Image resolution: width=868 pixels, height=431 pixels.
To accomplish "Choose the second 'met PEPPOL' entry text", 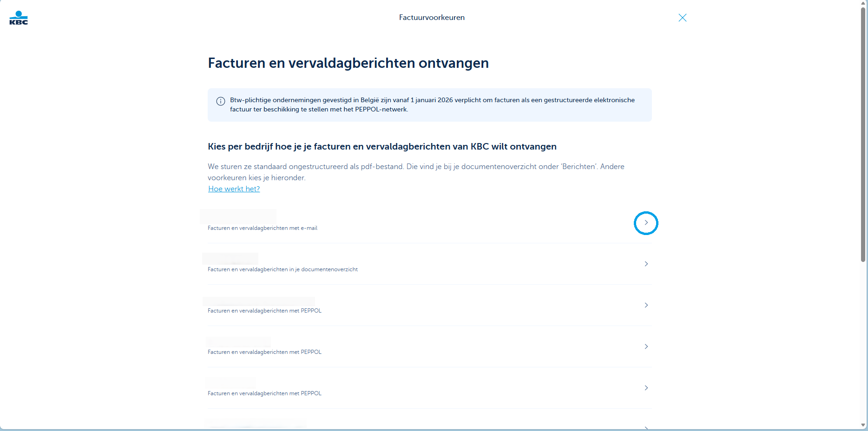I will point(264,352).
